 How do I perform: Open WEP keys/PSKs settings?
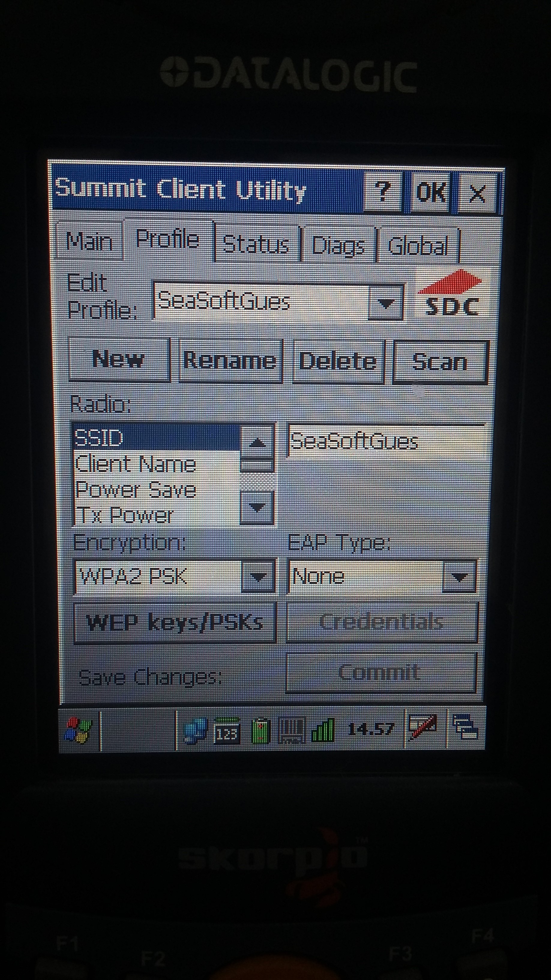pos(175,623)
